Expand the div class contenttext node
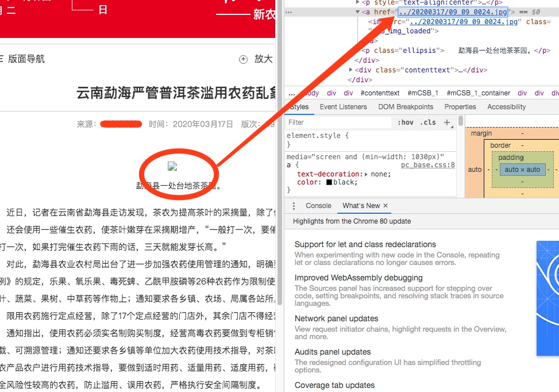 click(351, 70)
